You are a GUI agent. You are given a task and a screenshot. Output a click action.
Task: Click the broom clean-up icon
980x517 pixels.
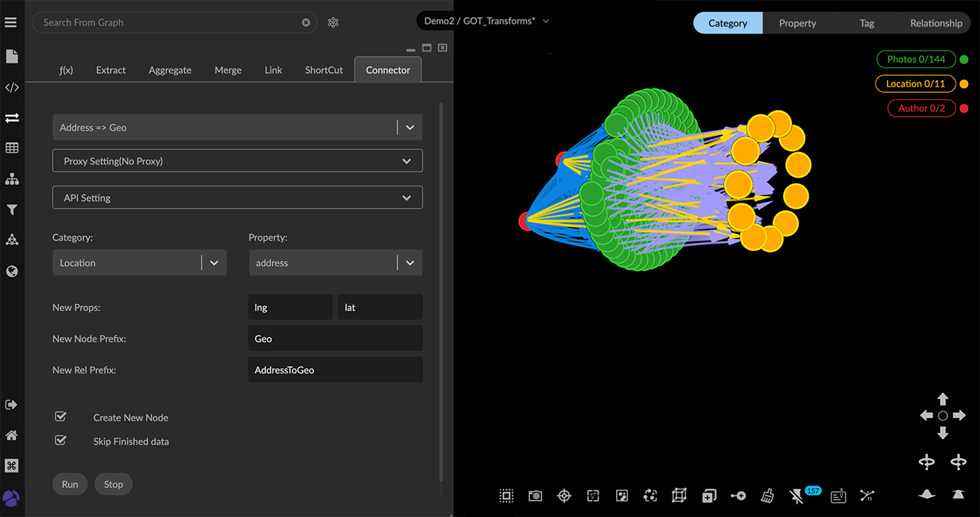coord(768,495)
